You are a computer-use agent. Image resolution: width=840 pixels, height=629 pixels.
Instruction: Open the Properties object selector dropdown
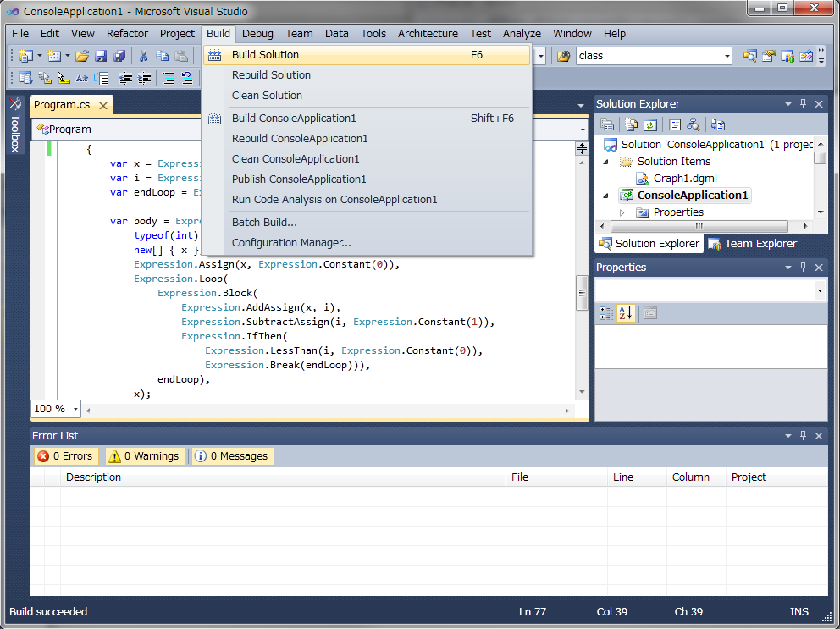click(x=820, y=291)
